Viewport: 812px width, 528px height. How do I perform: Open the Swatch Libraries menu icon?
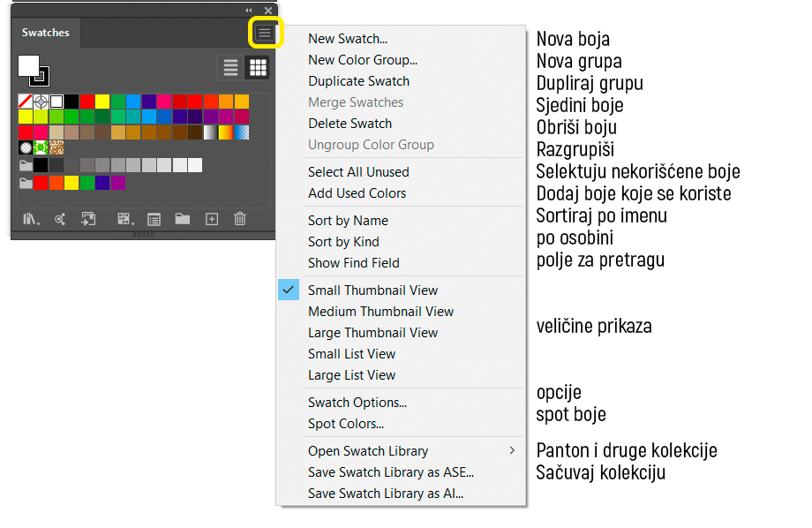pyautogui.click(x=31, y=219)
